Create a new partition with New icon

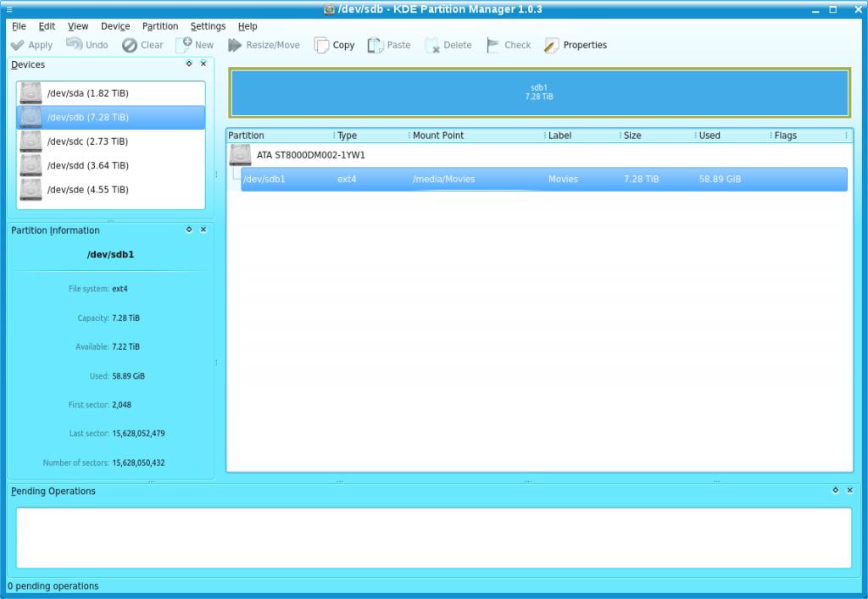pos(184,45)
